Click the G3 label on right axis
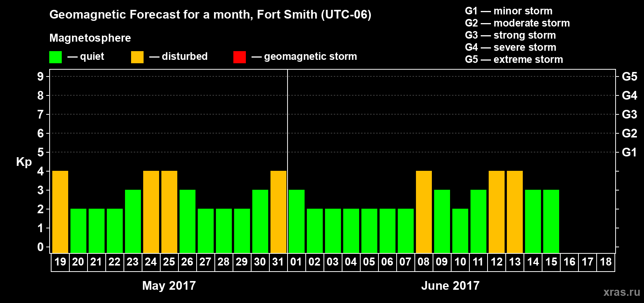The height and width of the screenshot is (303, 644). point(629,114)
